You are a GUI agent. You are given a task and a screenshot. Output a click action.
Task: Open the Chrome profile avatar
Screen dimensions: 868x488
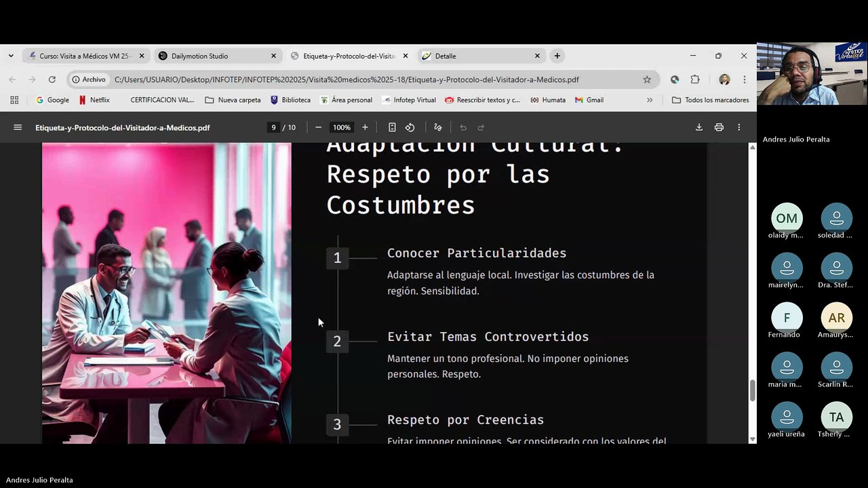pyautogui.click(x=724, y=79)
